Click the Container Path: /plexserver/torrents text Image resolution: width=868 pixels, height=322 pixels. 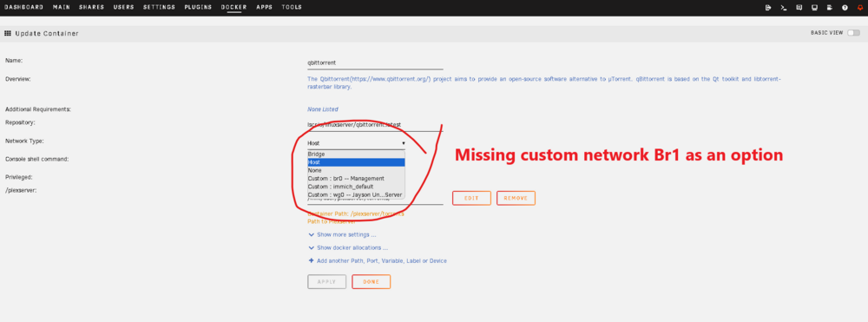(x=355, y=214)
